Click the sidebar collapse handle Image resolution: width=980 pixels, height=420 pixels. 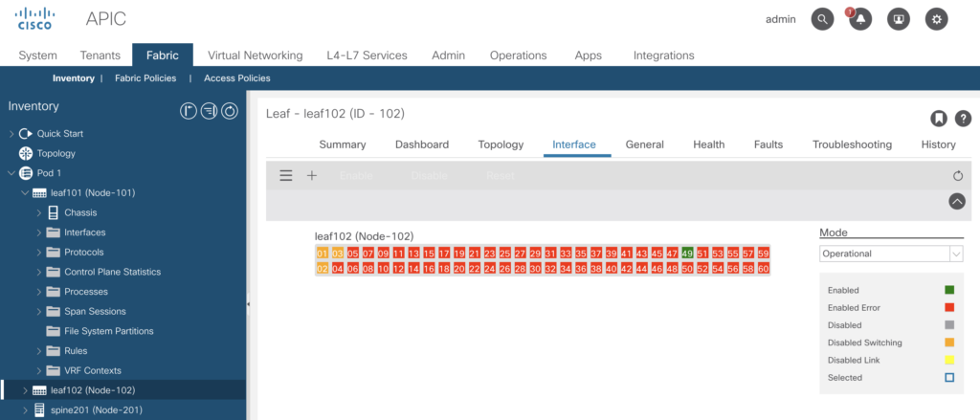[248, 304]
